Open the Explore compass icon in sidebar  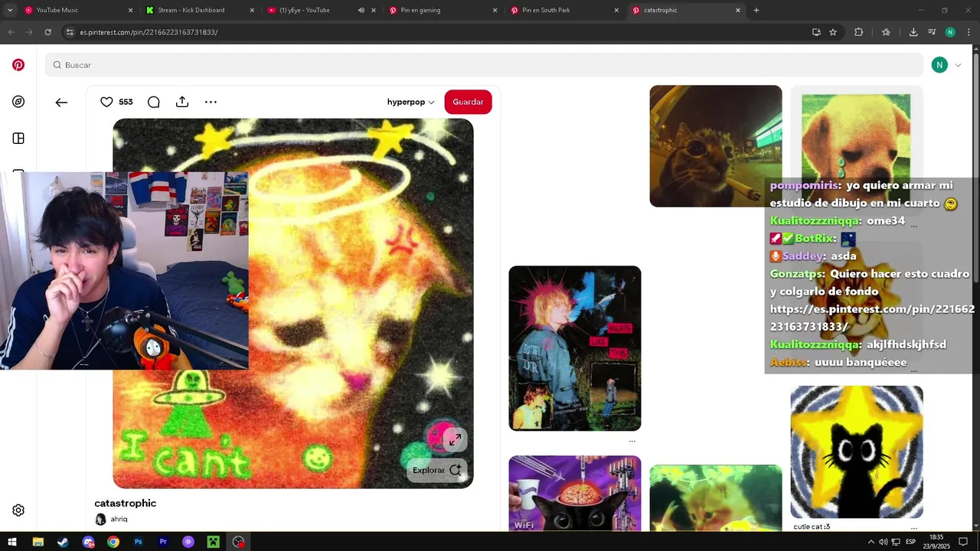click(x=18, y=102)
